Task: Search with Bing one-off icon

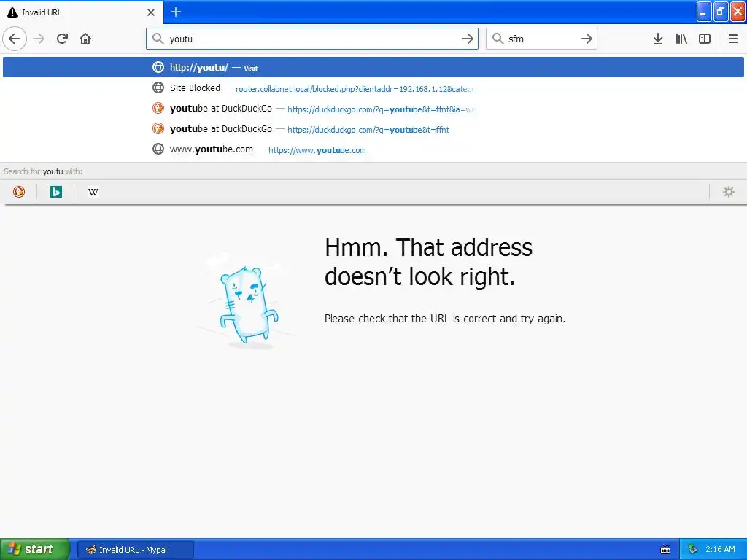Action: [x=55, y=192]
